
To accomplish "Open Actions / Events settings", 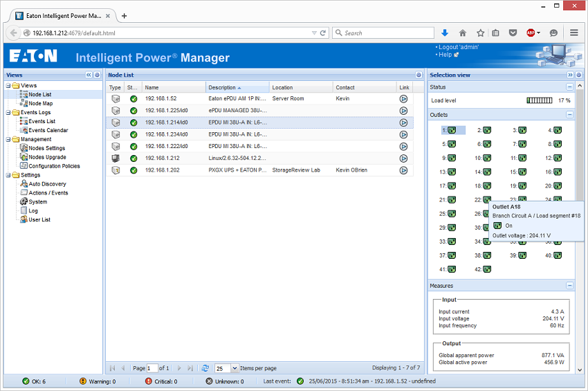I will 48,193.
